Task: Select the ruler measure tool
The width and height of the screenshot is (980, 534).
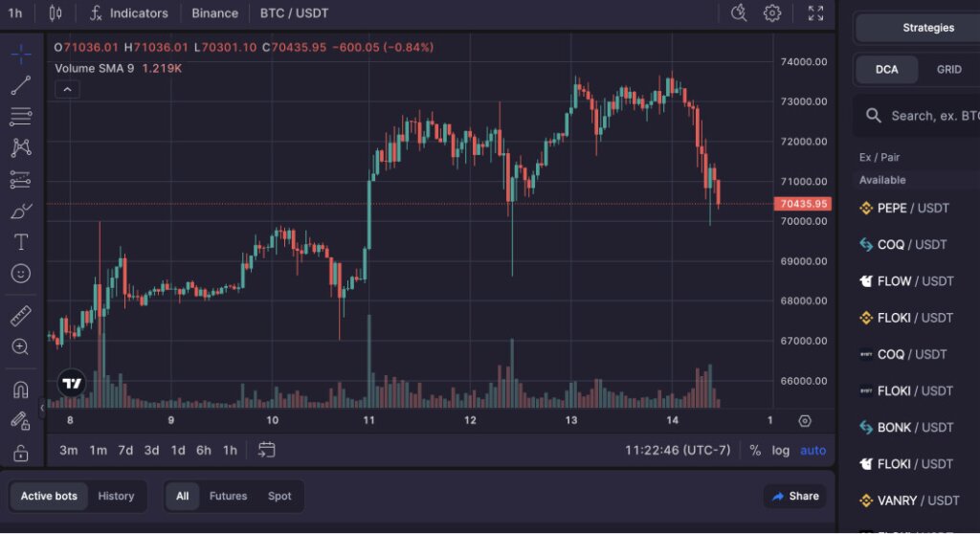Action: (20, 315)
